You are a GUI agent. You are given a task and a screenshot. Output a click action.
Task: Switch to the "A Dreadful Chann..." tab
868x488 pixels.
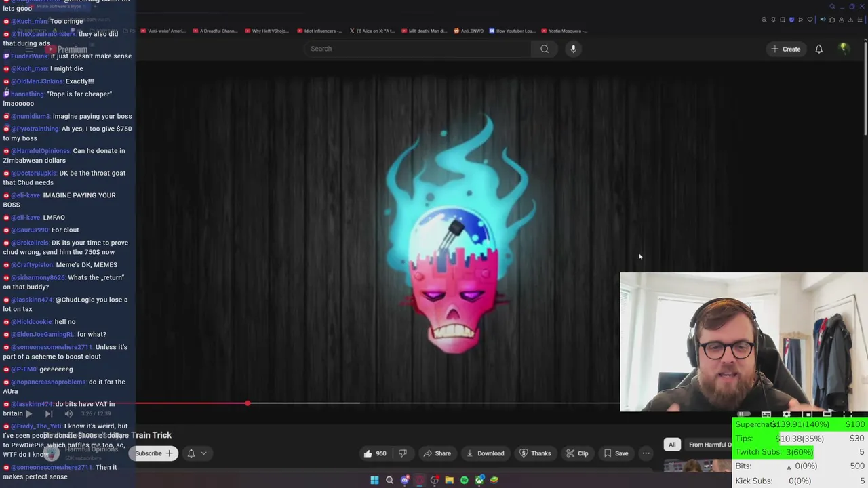[214, 30]
